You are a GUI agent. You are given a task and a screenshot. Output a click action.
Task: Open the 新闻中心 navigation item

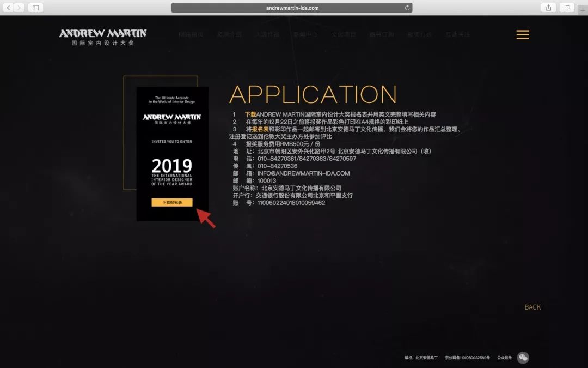[x=305, y=34]
